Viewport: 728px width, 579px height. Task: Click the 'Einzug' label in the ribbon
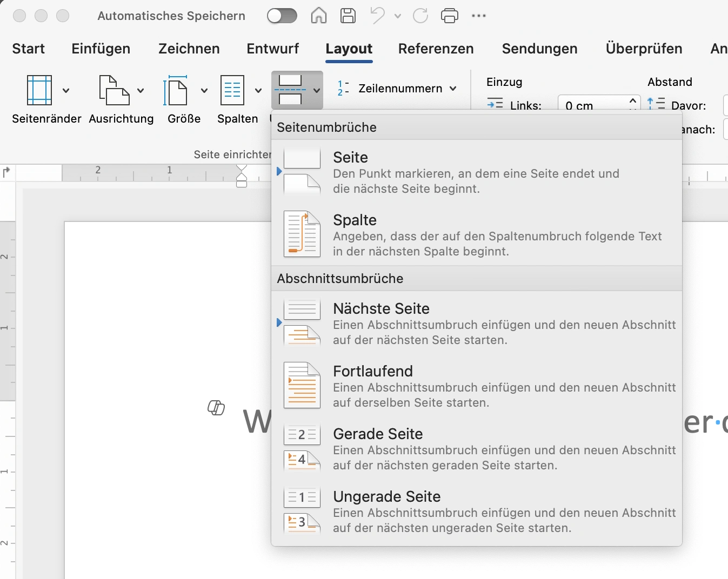point(504,82)
